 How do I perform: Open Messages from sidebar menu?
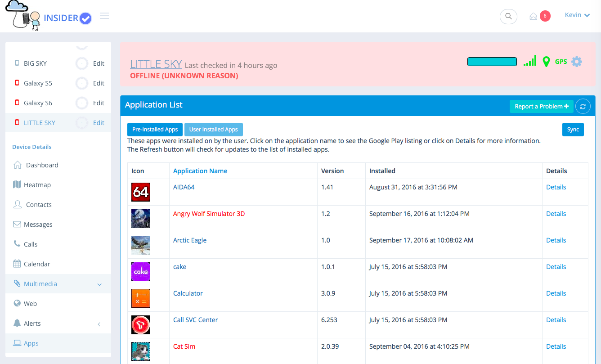38,225
